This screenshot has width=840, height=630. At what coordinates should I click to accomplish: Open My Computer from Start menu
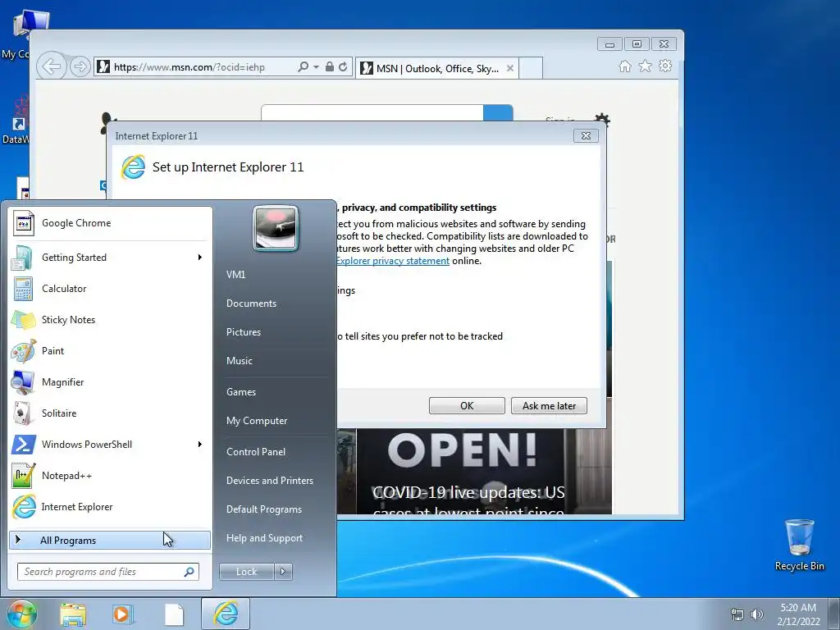257,421
